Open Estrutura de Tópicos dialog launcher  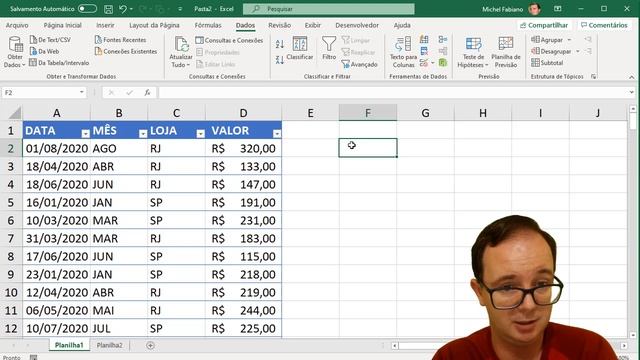(593, 76)
